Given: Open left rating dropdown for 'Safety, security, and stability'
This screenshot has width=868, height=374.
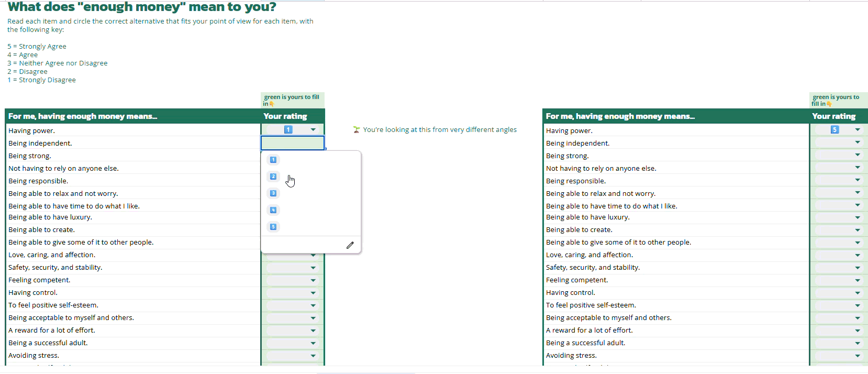Looking at the screenshot, I should (313, 268).
